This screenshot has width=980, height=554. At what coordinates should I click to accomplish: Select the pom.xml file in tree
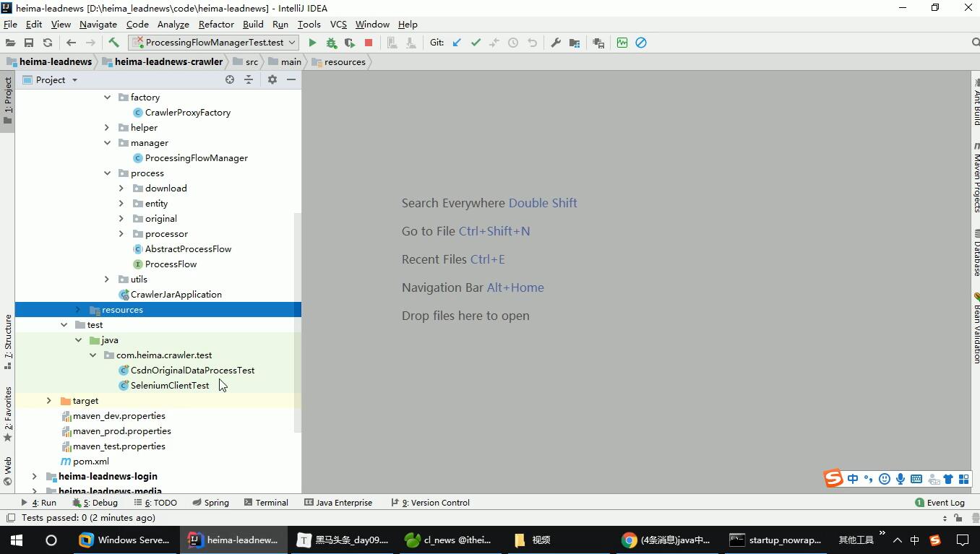click(x=90, y=462)
